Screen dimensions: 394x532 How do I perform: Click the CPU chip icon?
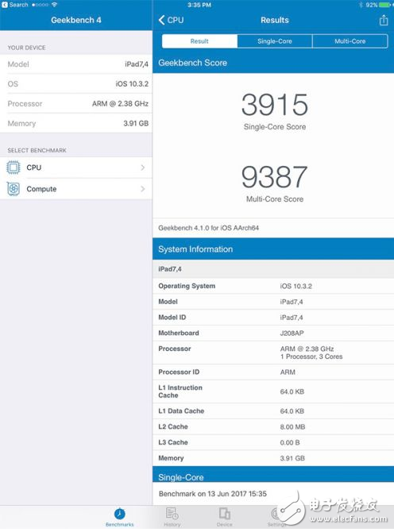[14, 168]
